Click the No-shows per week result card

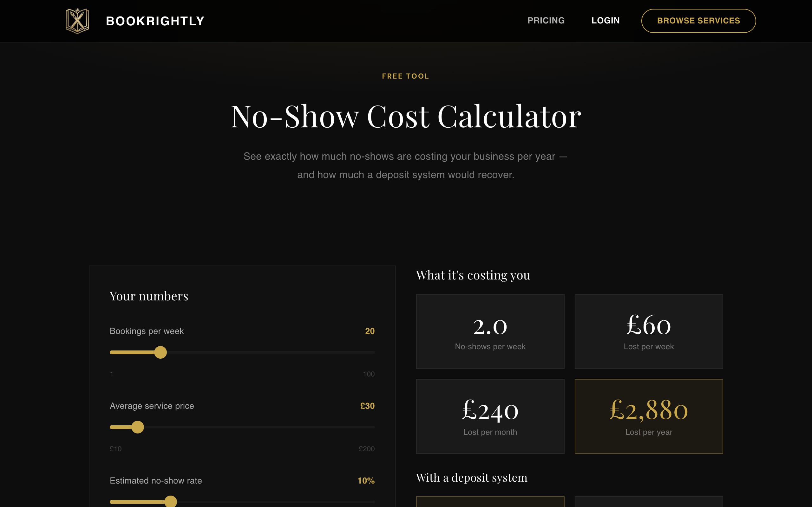tap(490, 331)
